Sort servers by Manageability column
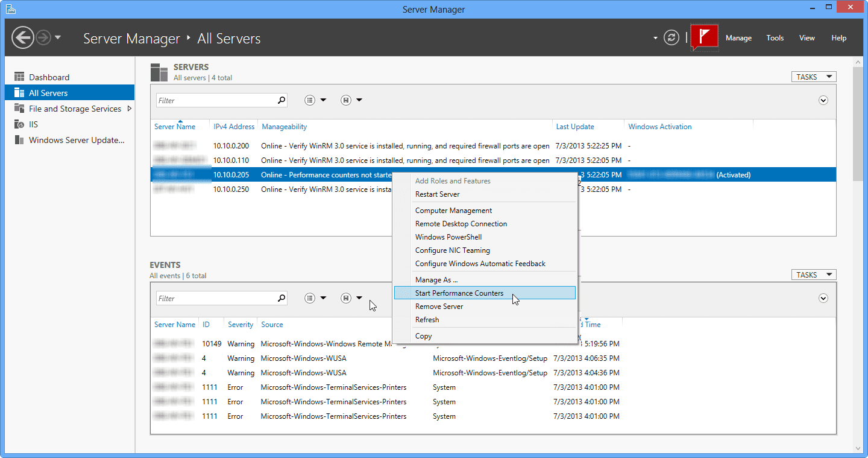This screenshot has width=868, height=458. click(285, 127)
